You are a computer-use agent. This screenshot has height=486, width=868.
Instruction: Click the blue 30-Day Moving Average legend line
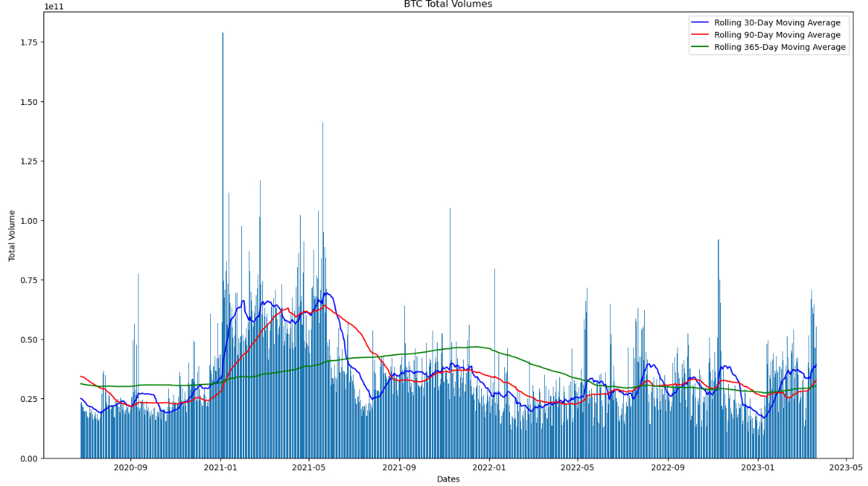point(700,22)
